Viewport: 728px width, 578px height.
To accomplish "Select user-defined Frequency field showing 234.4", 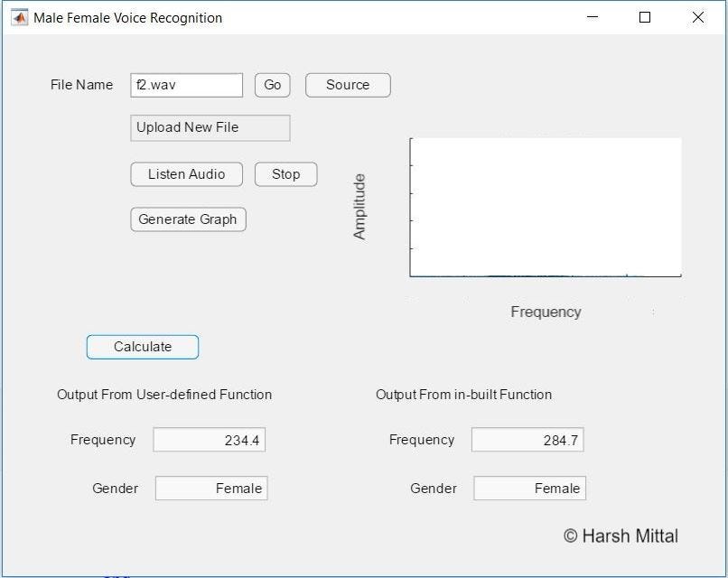I will 210,440.
